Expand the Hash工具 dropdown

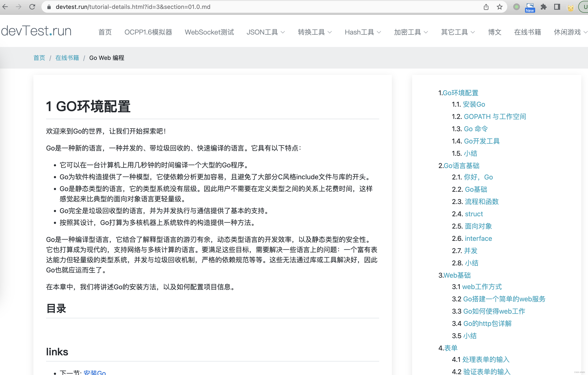click(x=362, y=32)
